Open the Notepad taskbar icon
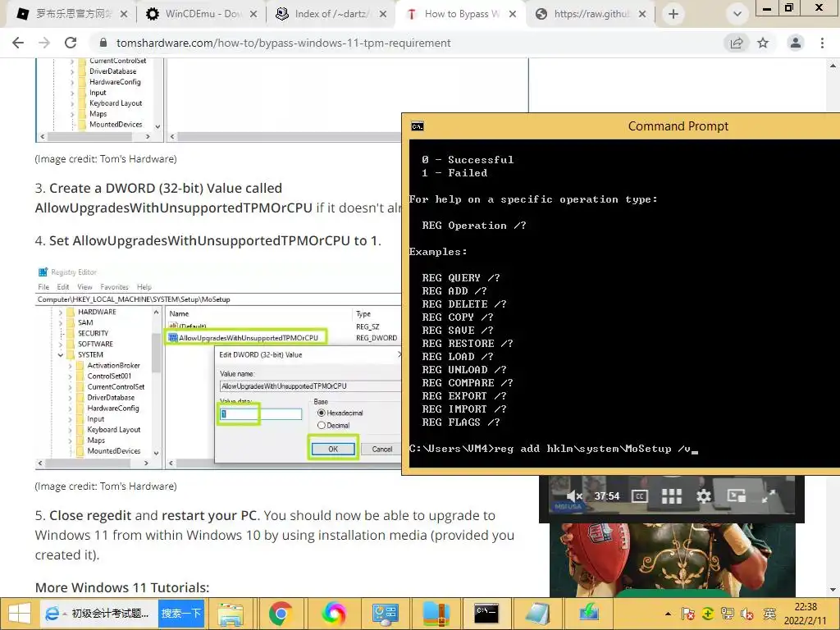 (538, 614)
